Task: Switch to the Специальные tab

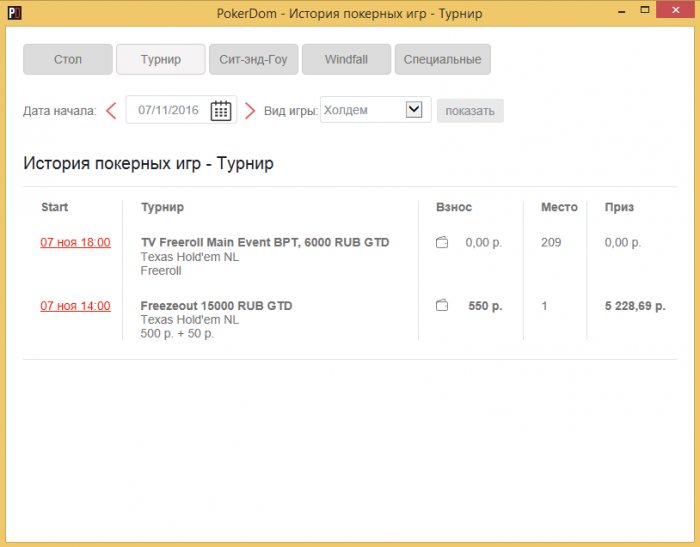Action: [442, 59]
